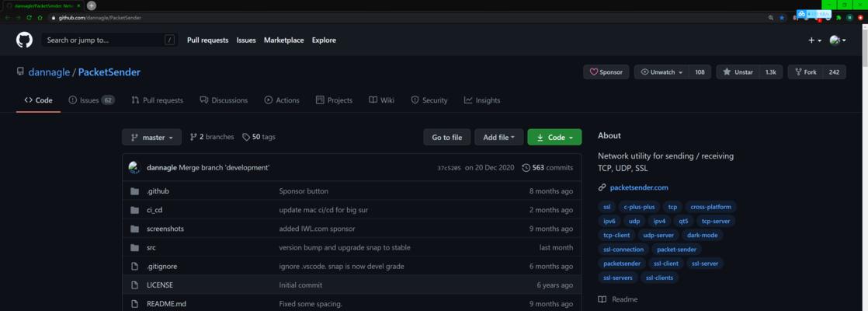Open the green extensions puzzle icon

(838, 18)
